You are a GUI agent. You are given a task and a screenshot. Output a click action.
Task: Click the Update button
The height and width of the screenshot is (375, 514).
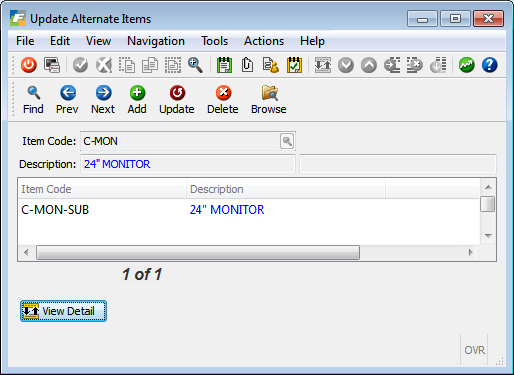tap(177, 100)
